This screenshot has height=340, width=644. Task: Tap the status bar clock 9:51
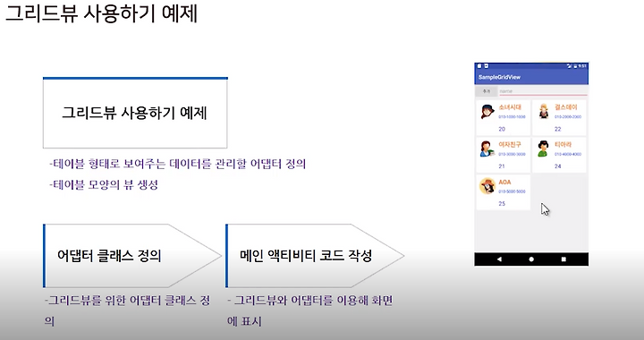(583, 65)
